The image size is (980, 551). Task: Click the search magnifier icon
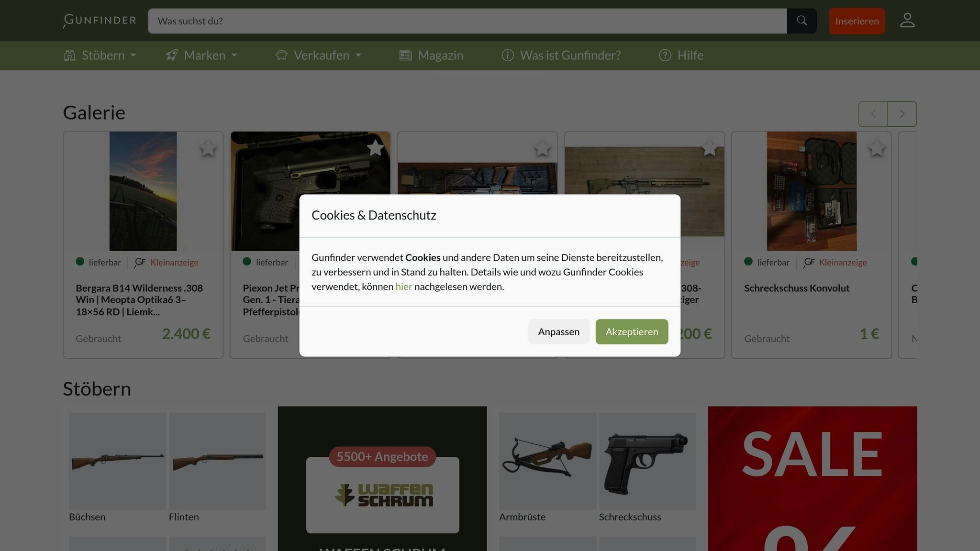[x=802, y=21]
